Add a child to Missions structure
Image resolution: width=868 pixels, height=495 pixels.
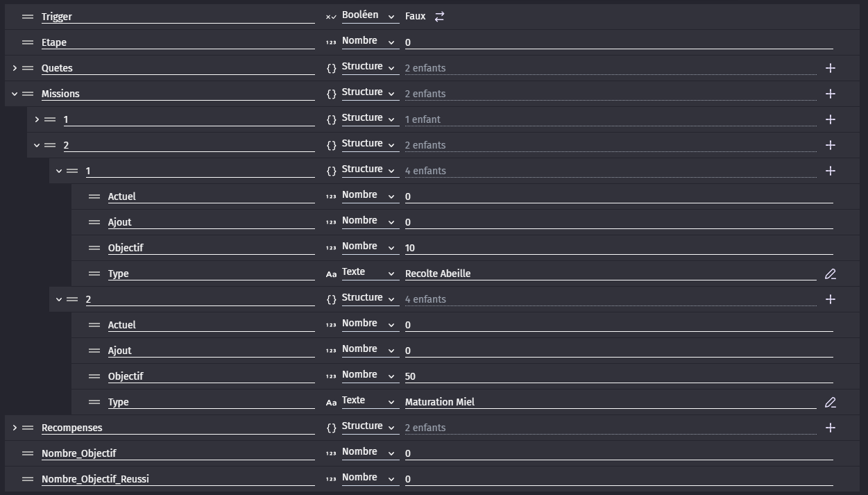coord(831,94)
